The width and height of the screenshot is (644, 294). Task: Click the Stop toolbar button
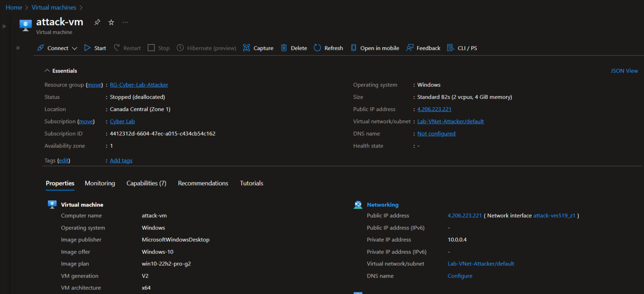click(158, 48)
